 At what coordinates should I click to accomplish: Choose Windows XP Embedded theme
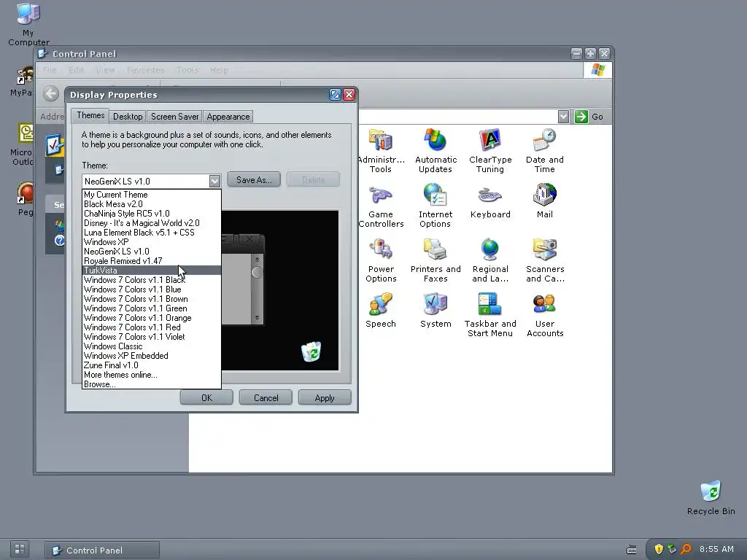152,356
